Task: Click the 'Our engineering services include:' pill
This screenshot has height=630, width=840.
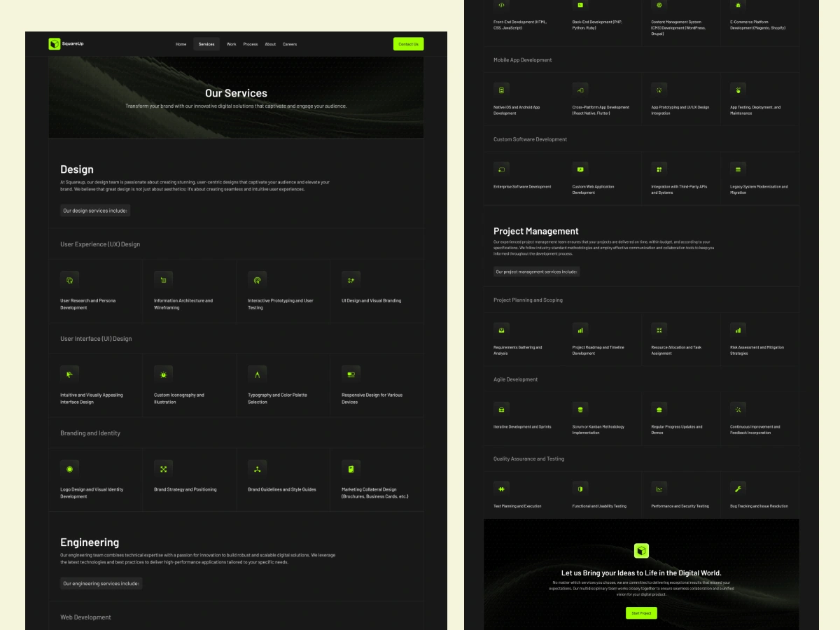Action: click(101, 583)
